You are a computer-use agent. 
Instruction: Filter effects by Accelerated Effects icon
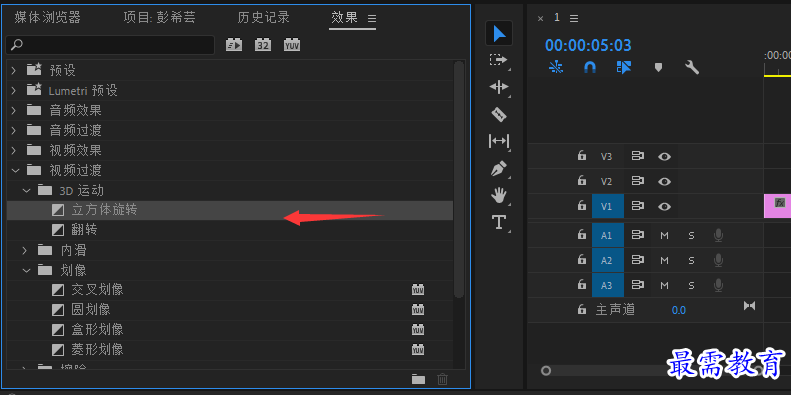point(234,45)
